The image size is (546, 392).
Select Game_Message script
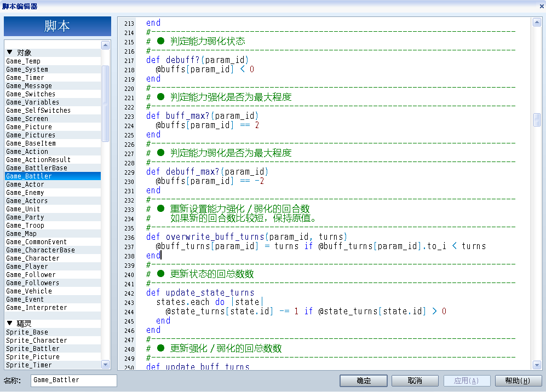[x=53, y=85]
